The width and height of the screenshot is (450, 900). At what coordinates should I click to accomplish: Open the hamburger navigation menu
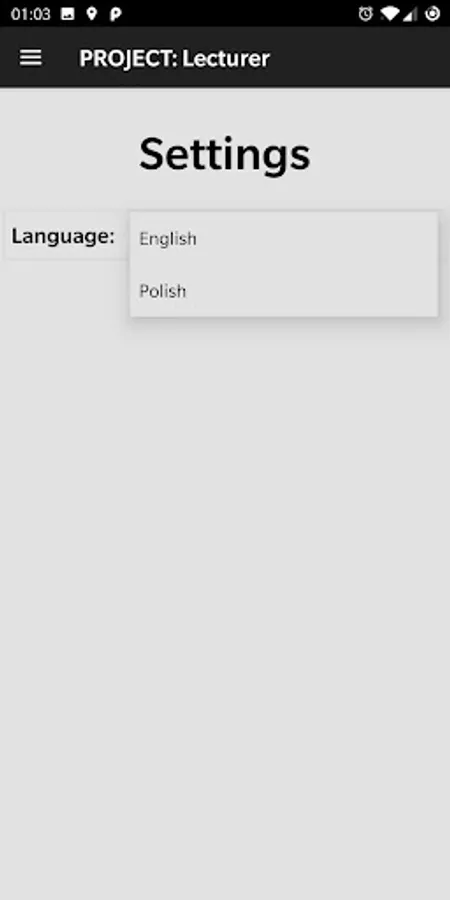(x=30, y=57)
